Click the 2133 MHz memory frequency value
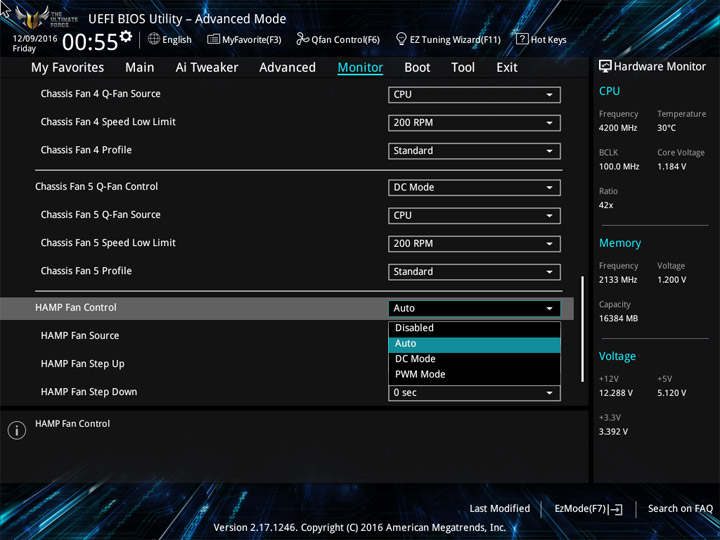The image size is (720, 540). tap(618, 280)
